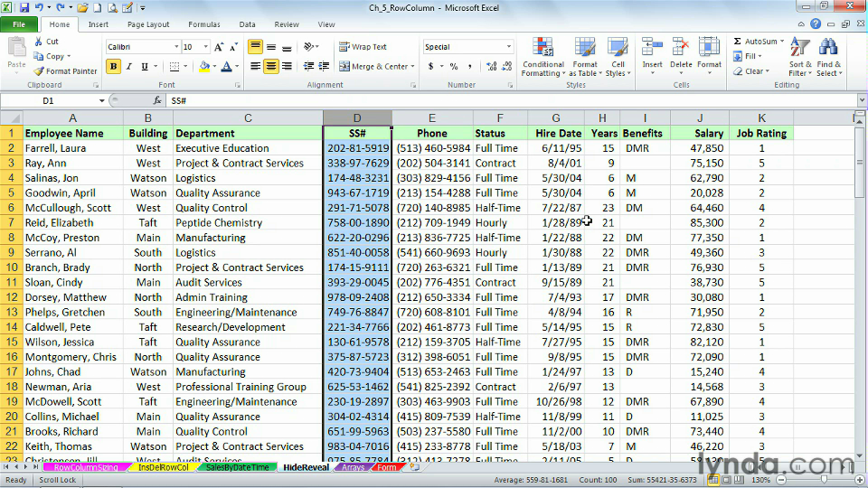
Task: Toggle Bottom Align for cell
Action: [x=287, y=47]
